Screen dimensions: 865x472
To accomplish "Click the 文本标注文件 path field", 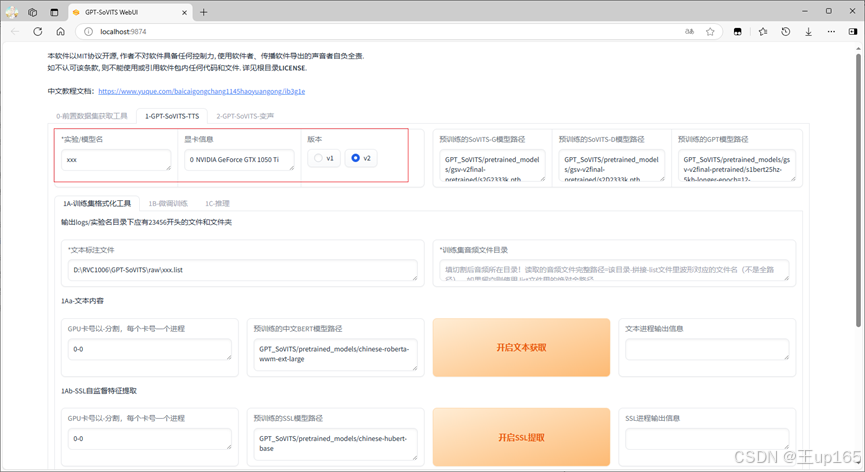I will [x=242, y=270].
